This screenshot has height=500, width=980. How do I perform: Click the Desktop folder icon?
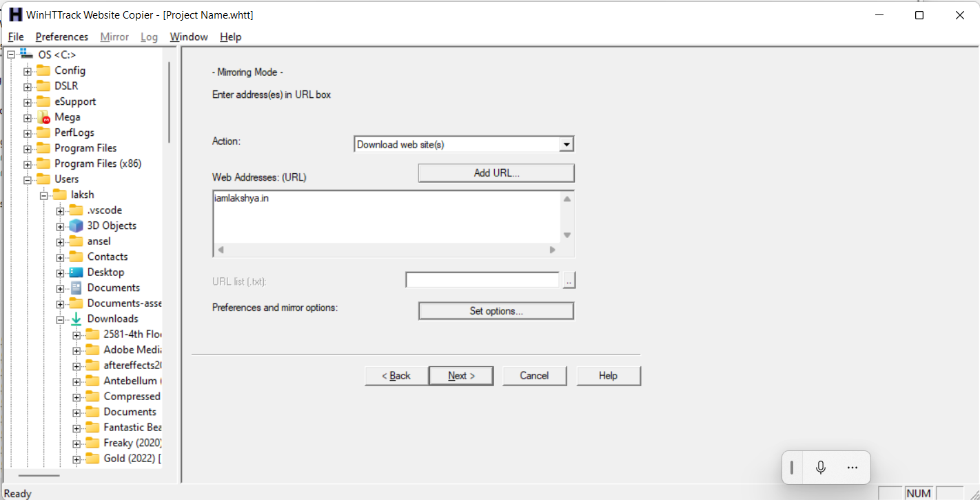(x=76, y=272)
